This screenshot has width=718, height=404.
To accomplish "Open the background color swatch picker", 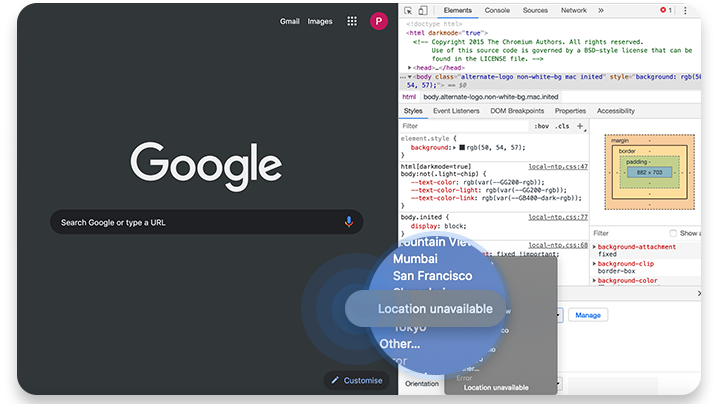I will point(462,147).
